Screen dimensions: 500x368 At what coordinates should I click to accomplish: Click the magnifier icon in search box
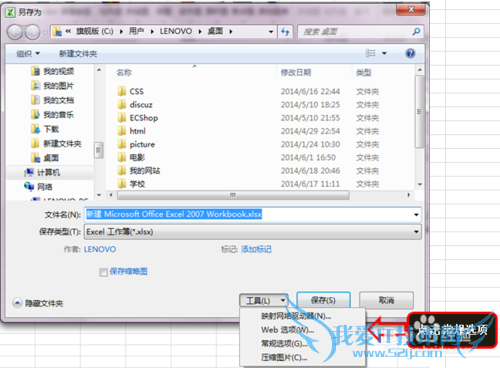click(416, 32)
